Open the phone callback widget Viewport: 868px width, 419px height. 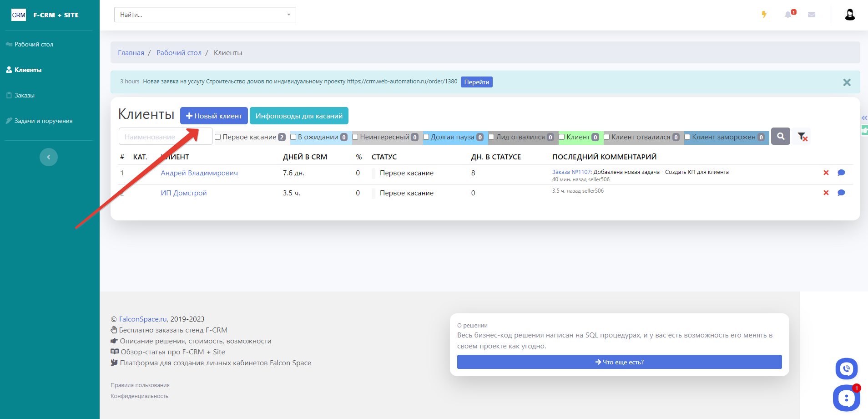click(x=846, y=369)
